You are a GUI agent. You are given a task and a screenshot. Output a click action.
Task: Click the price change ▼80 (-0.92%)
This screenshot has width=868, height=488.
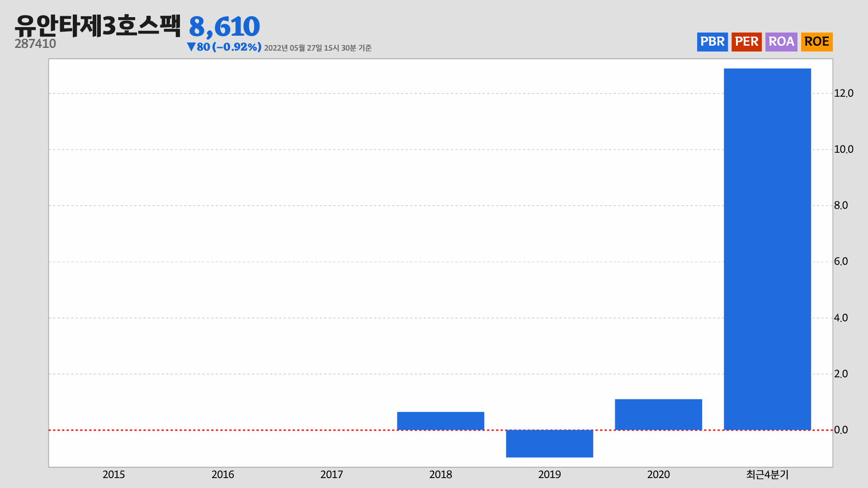click(x=224, y=47)
